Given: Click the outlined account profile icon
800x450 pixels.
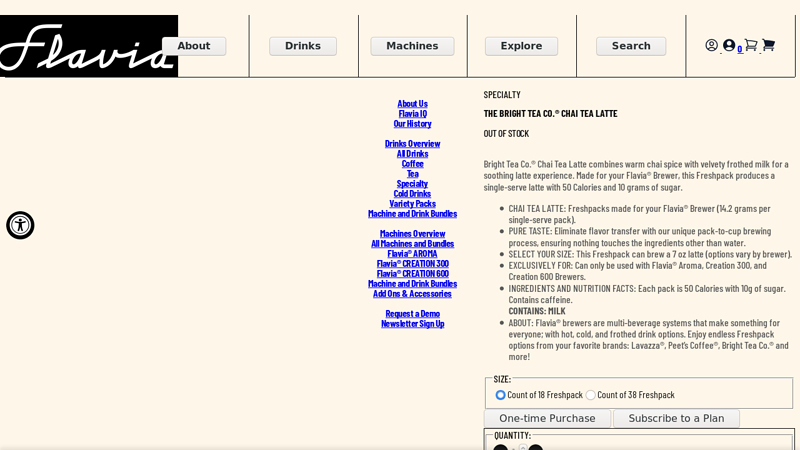Looking at the screenshot, I should pyautogui.click(x=711, y=45).
